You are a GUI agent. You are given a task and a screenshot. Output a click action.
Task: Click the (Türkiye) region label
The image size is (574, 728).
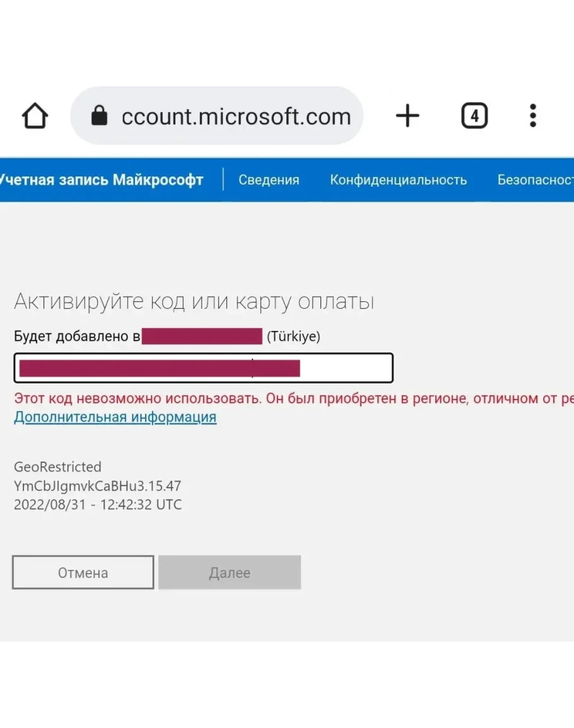pos(293,337)
